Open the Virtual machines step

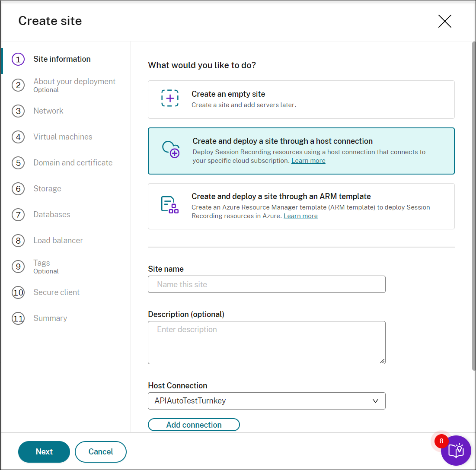coord(63,137)
